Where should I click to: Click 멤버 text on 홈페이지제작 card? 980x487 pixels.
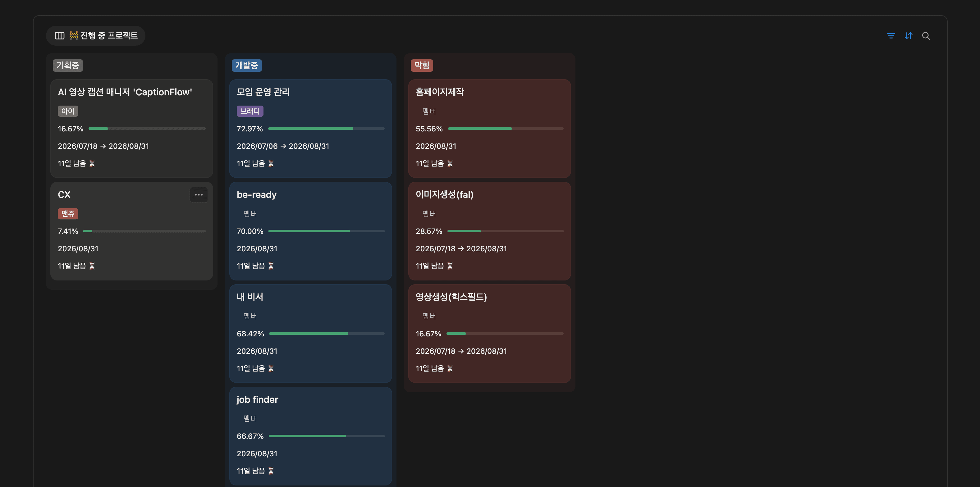point(429,111)
